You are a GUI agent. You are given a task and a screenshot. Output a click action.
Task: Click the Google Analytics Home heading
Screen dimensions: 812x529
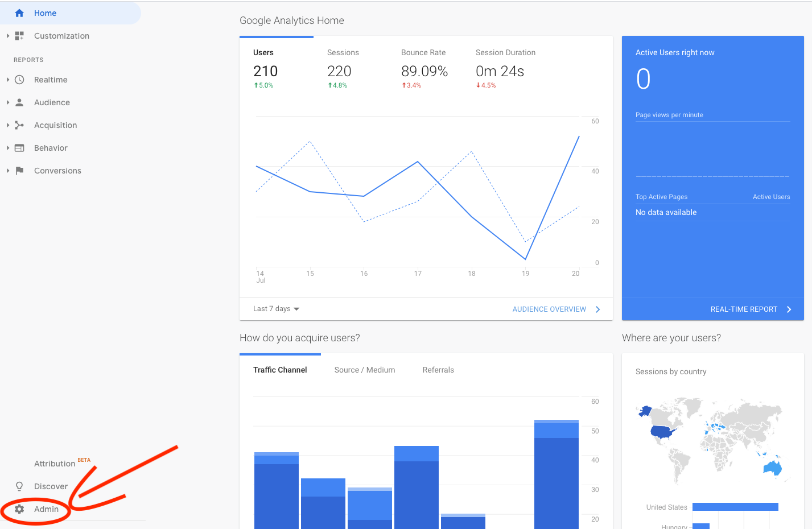[x=292, y=20]
